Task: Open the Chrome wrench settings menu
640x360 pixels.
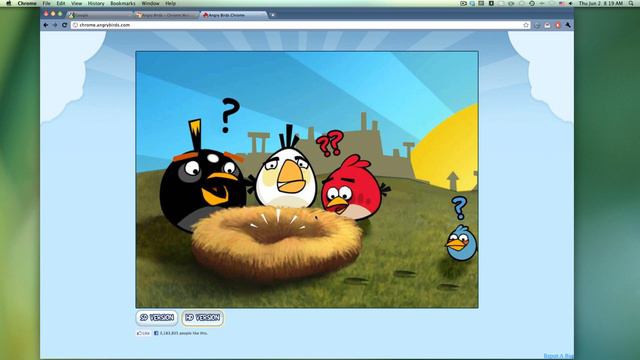Action: point(568,25)
